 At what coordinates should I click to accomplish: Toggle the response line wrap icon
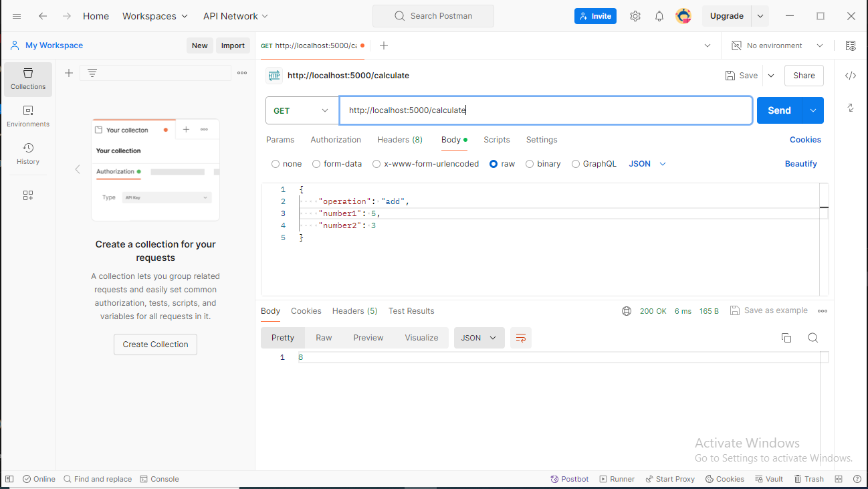pyautogui.click(x=521, y=338)
